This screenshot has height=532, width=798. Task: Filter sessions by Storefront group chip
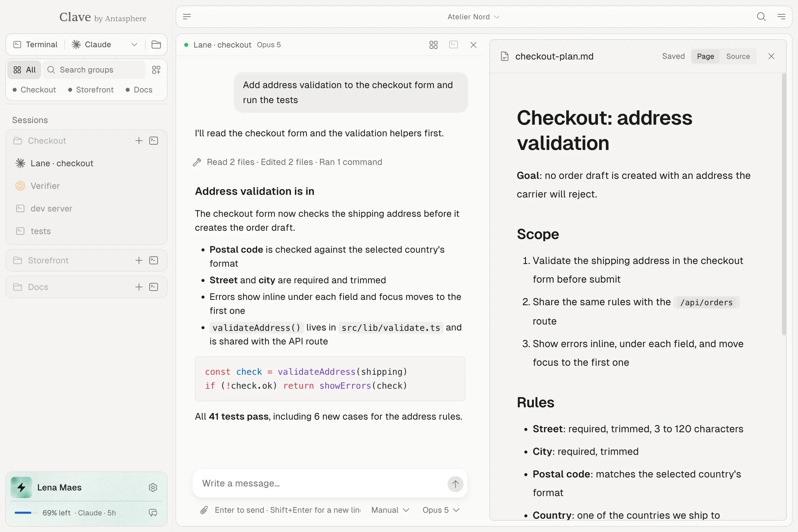91,90
